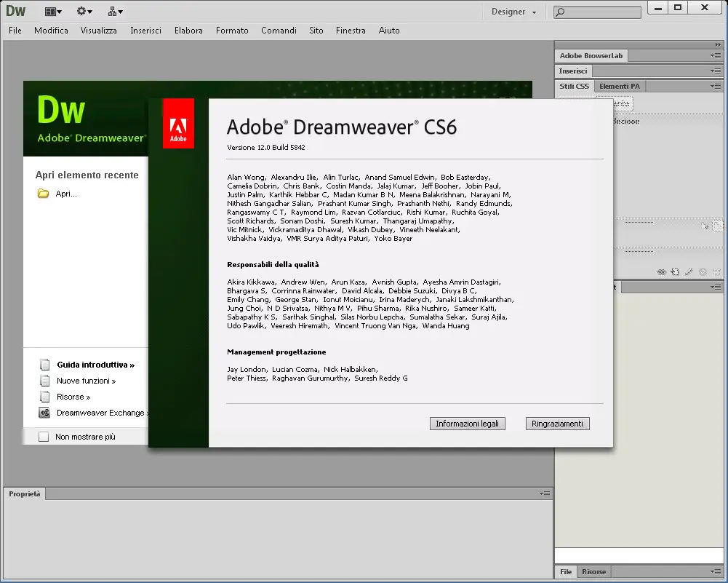Screen dimensions: 728x583
Task: Click the Dreamweaver Exchange icon
Action: (44, 413)
